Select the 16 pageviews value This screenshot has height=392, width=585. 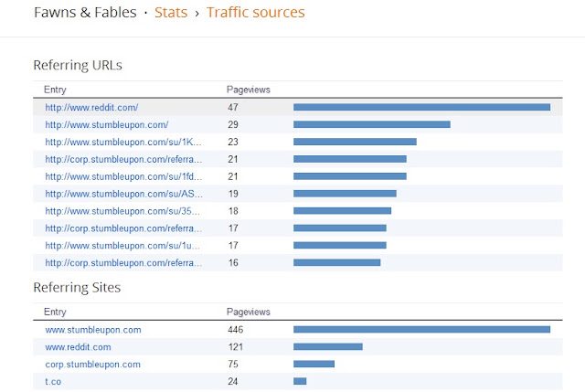[x=233, y=263]
